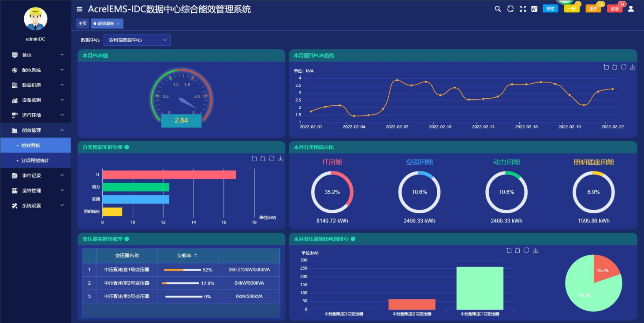The height and width of the screenshot is (323, 644).
Task: Click restore icon on daily PUE trend chart
Action: (623, 67)
